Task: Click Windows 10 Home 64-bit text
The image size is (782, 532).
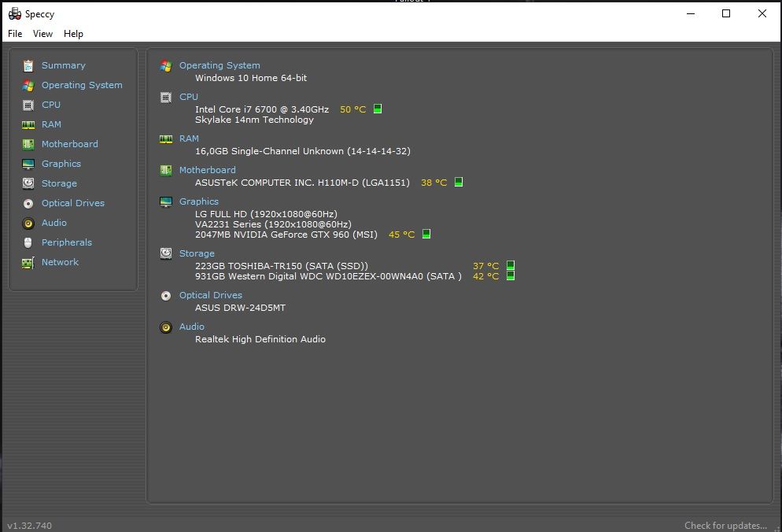Action: (251, 78)
